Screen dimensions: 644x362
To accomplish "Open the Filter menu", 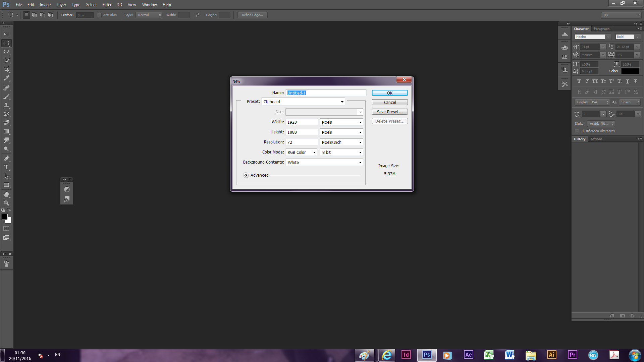I will [x=107, y=5].
